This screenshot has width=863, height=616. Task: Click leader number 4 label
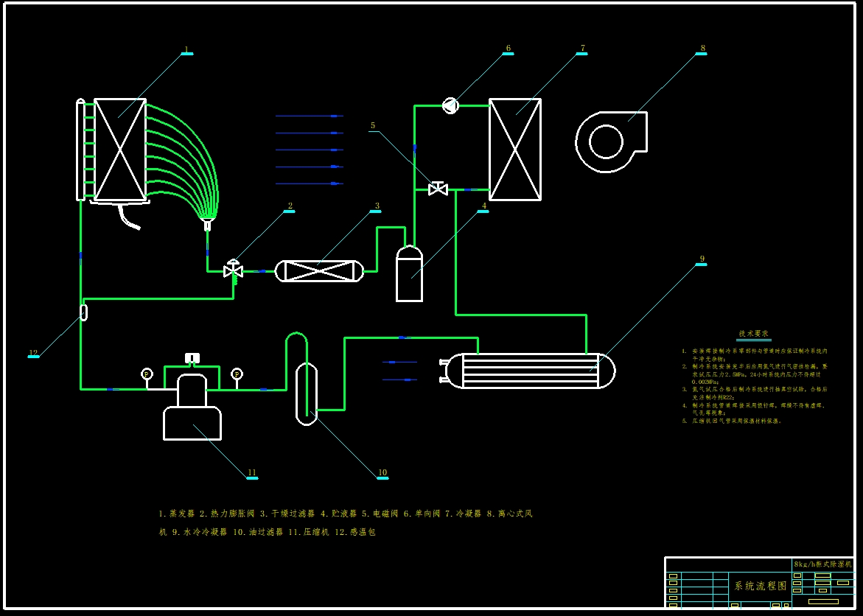484,206
